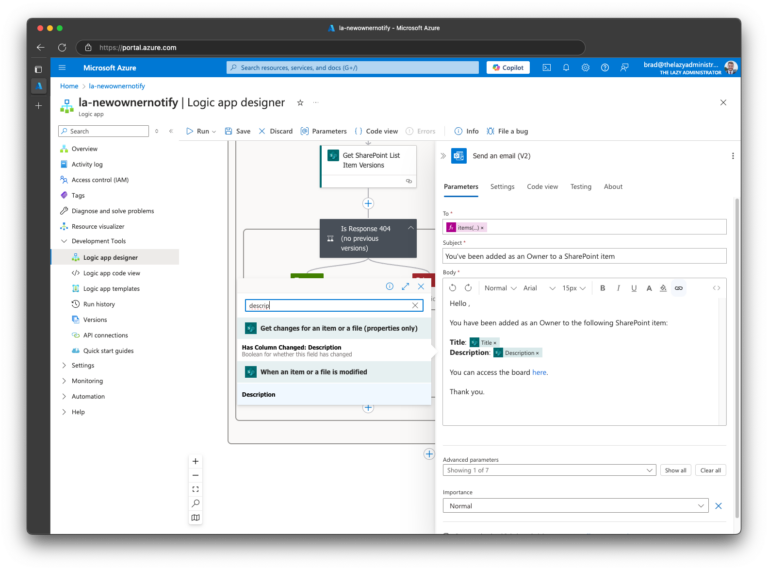
Task: Open Overview in the sidebar
Action: [x=84, y=149]
